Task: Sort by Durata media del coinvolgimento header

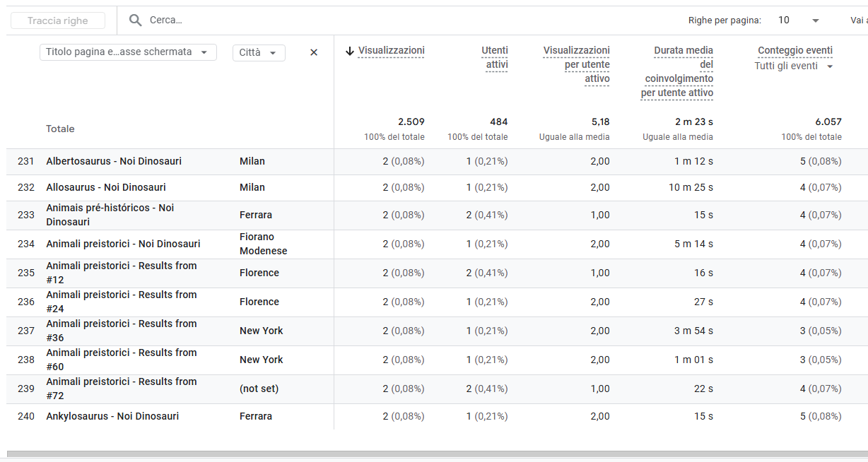Action: tap(677, 72)
